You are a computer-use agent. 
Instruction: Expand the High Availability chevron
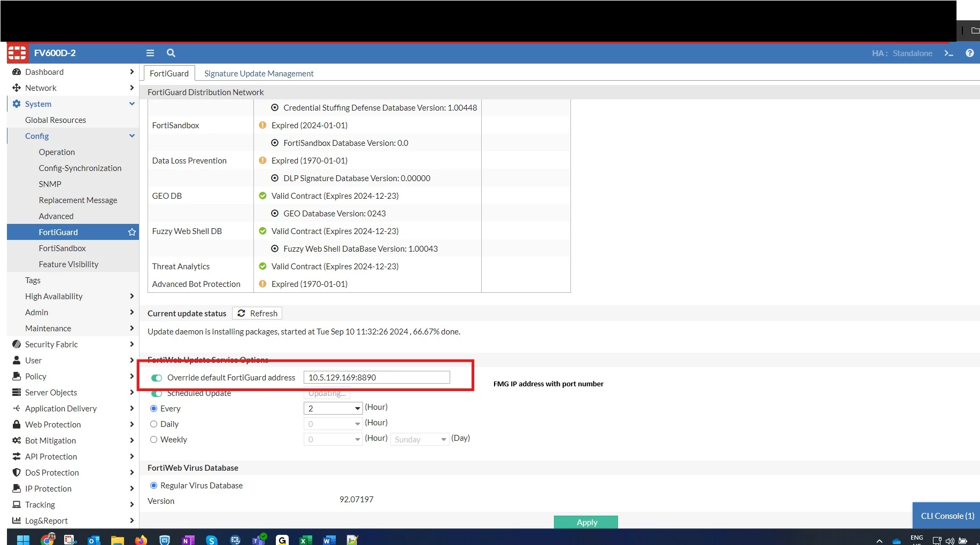point(132,296)
